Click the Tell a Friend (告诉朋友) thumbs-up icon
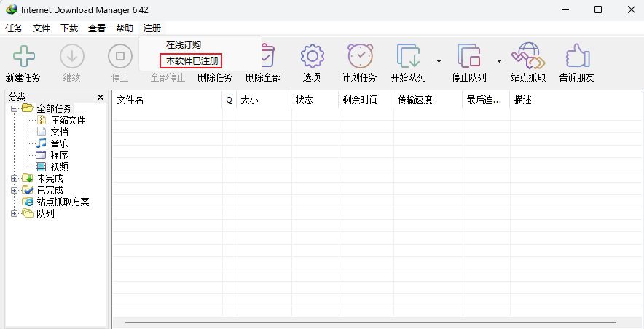Screen dimensions: 644x329 [577, 56]
